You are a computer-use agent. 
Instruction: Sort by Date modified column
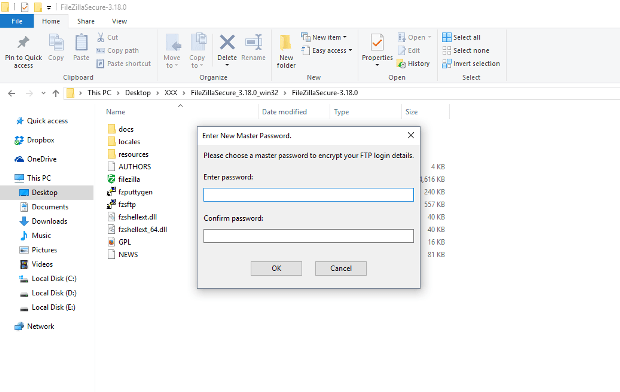point(284,112)
